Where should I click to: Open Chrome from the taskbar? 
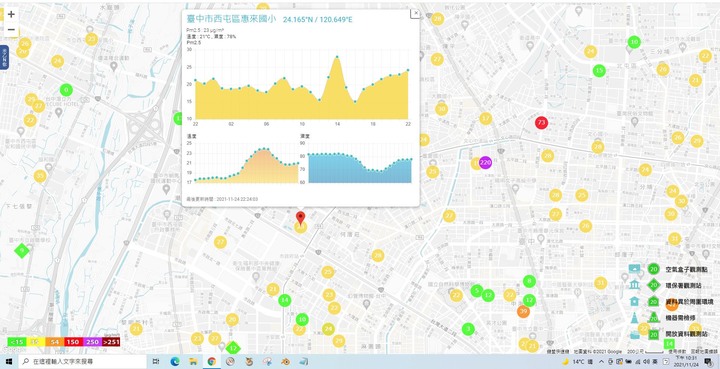click(212, 362)
